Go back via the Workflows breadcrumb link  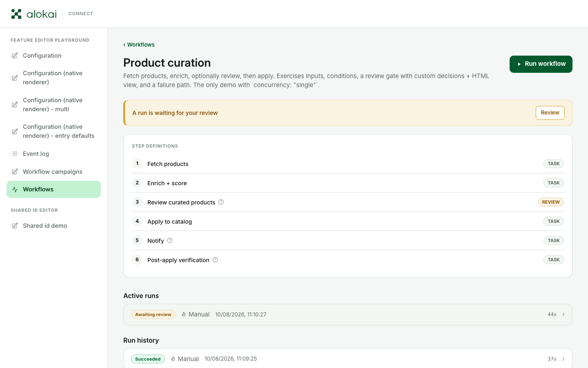click(x=139, y=45)
